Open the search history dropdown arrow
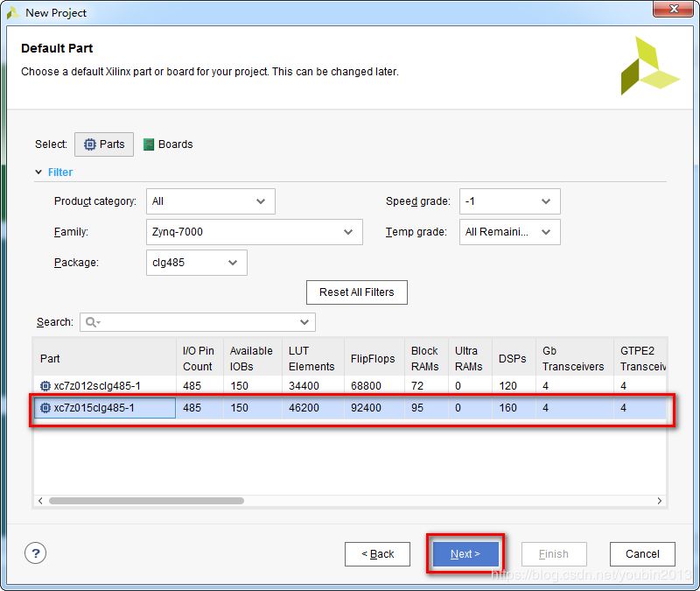The width and height of the screenshot is (700, 591). point(304,322)
